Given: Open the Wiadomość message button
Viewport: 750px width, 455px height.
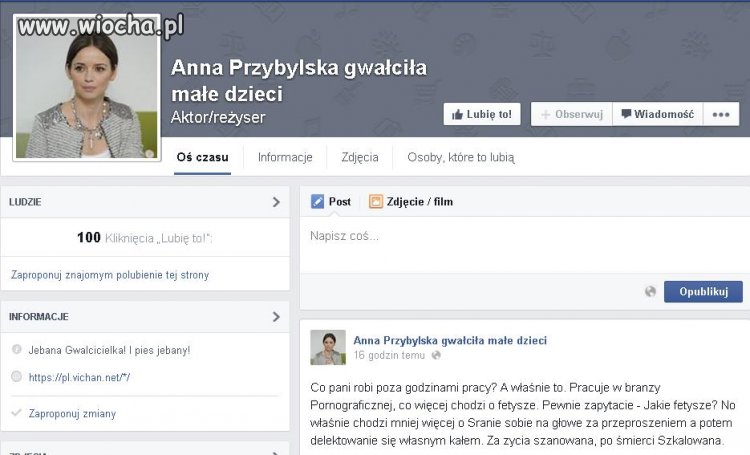Looking at the screenshot, I should (x=658, y=114).
